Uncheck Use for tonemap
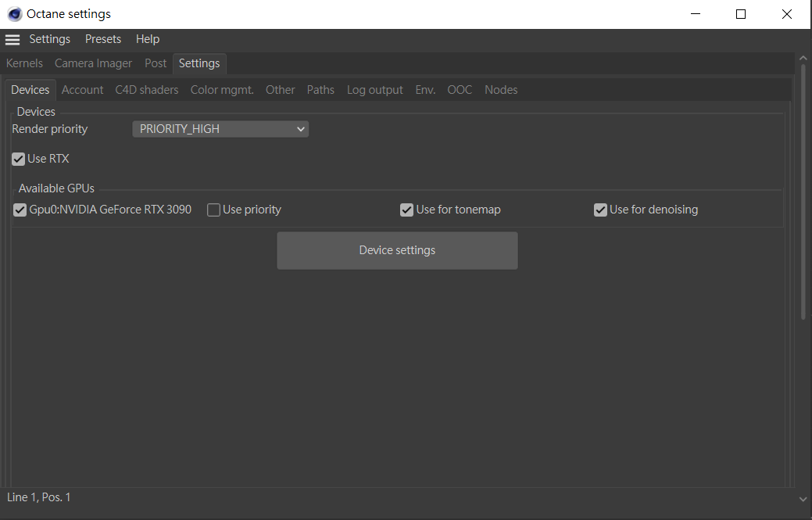Screen dimensions: 812x520 click(406, 210)
